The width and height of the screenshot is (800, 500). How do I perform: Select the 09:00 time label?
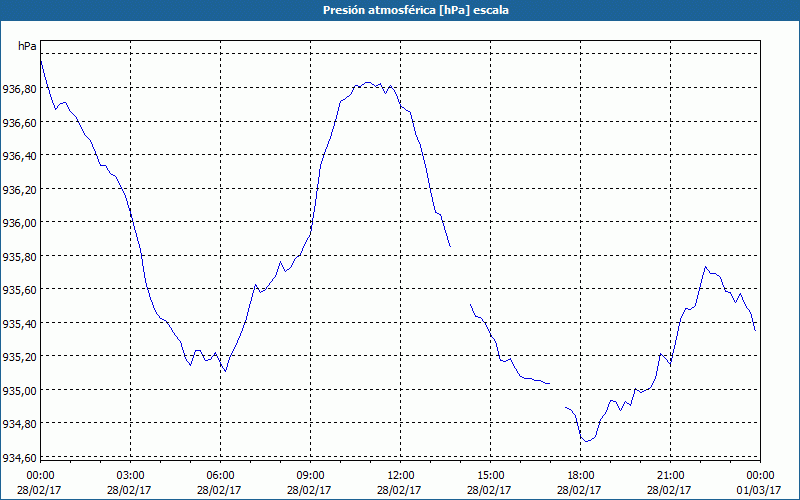coord(310,476)
